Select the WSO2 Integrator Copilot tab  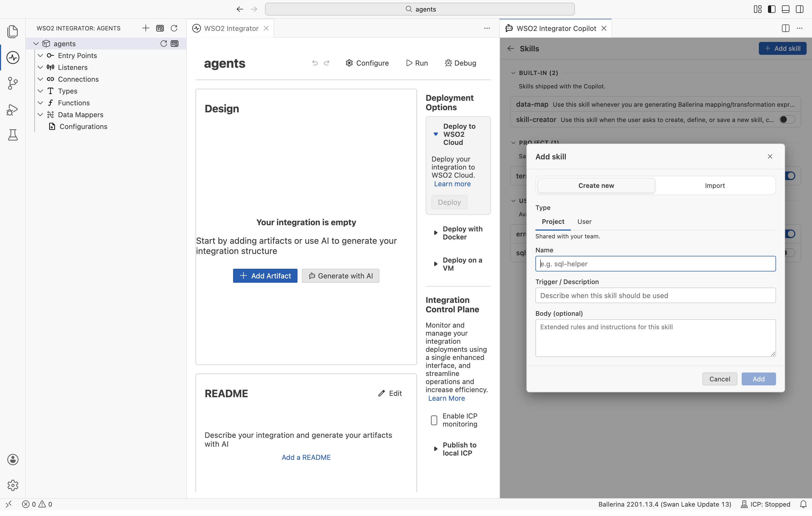(556, 28)
